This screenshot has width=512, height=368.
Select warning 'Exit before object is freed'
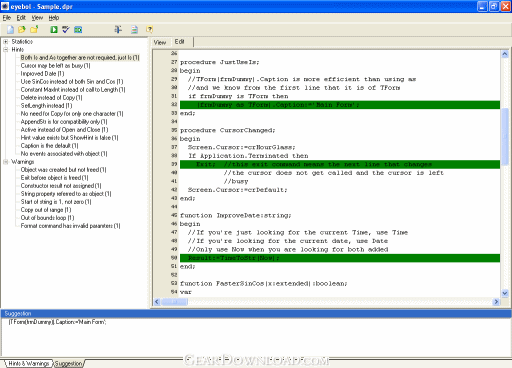54,178
